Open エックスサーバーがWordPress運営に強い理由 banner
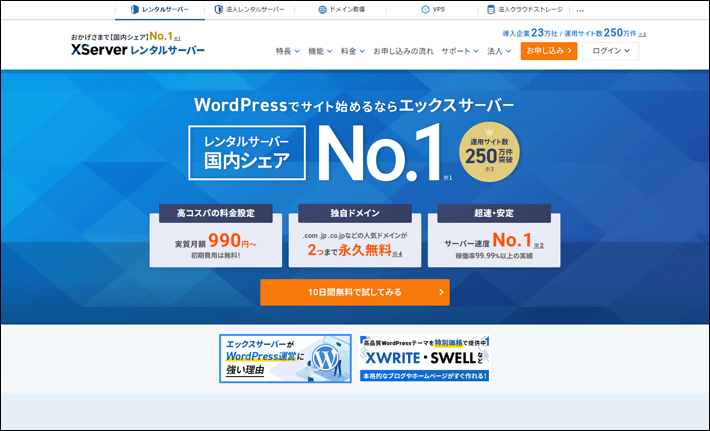 285,358
